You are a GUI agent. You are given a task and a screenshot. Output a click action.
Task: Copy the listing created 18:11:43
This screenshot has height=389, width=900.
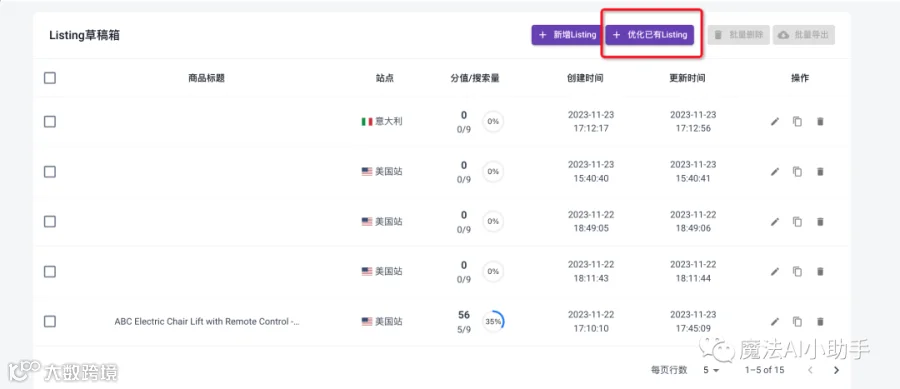(x=797, y=271)
